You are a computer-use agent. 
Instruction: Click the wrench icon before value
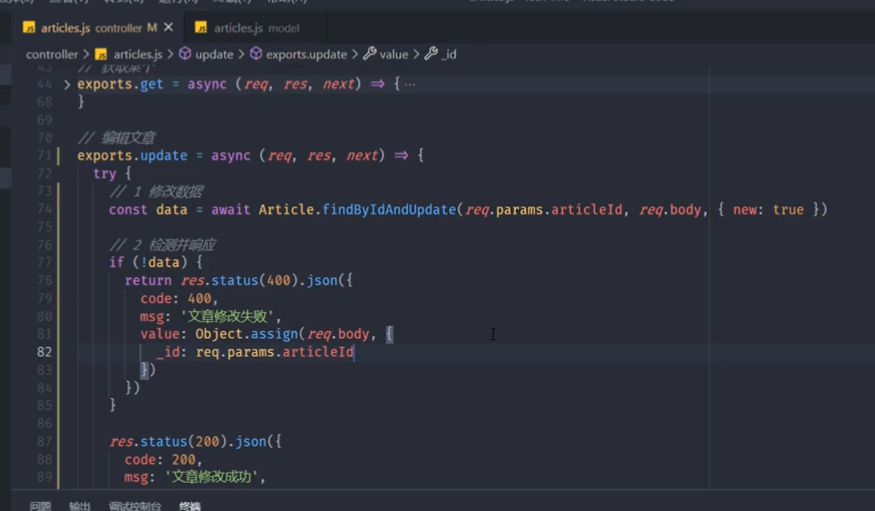[369, 54]
